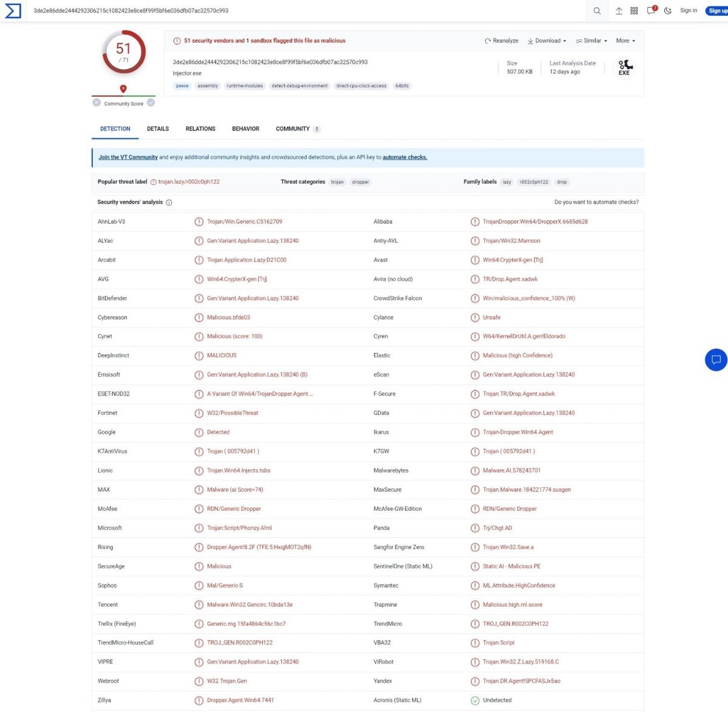Click the dropper threat category tag
Image resolution: width=728 pixels, height=712 pixels.
click(x=360, y=182)
